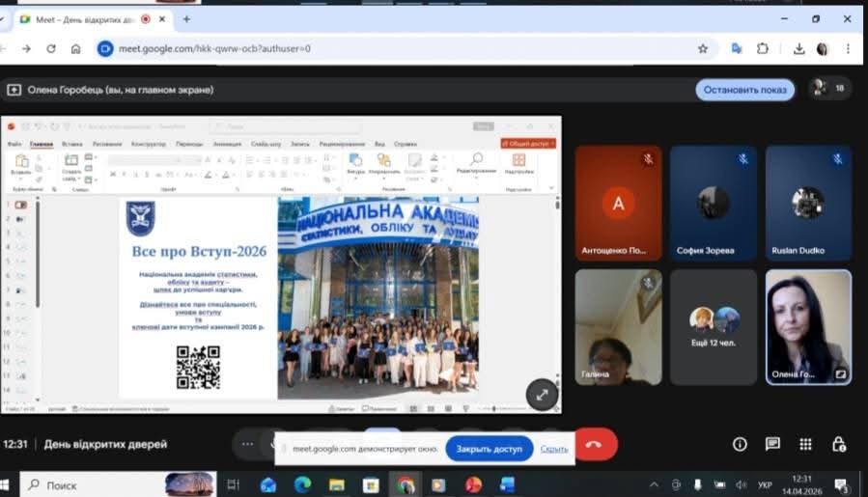Open more options three-dot menu in call bar
The image size is (868, 497).
pyautogui.click(x=247, y=444)
